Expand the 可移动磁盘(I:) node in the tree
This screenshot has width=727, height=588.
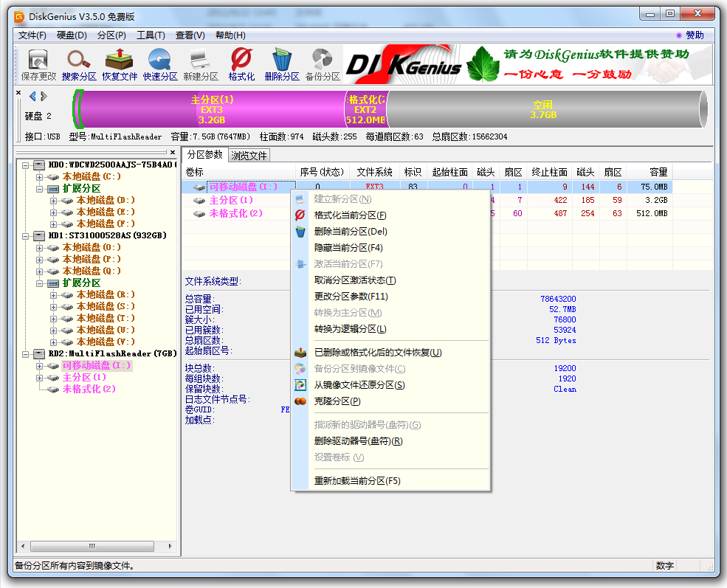39,366
